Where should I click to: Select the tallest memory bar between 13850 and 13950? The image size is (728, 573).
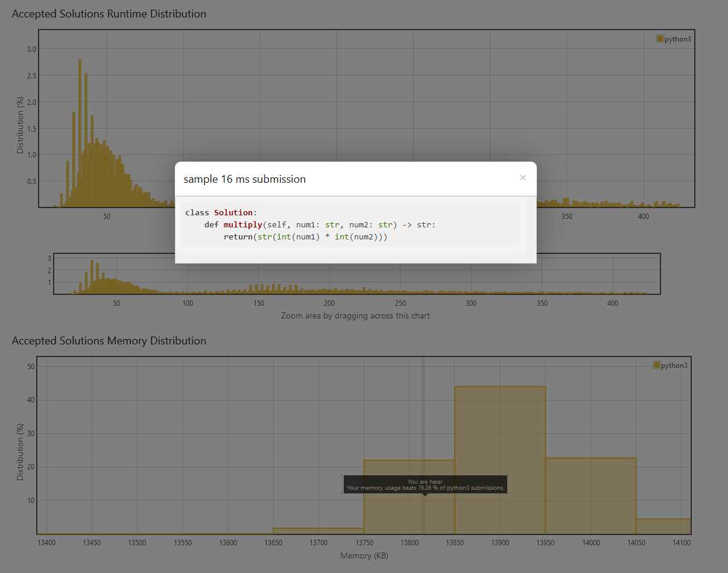pos(500,458)
